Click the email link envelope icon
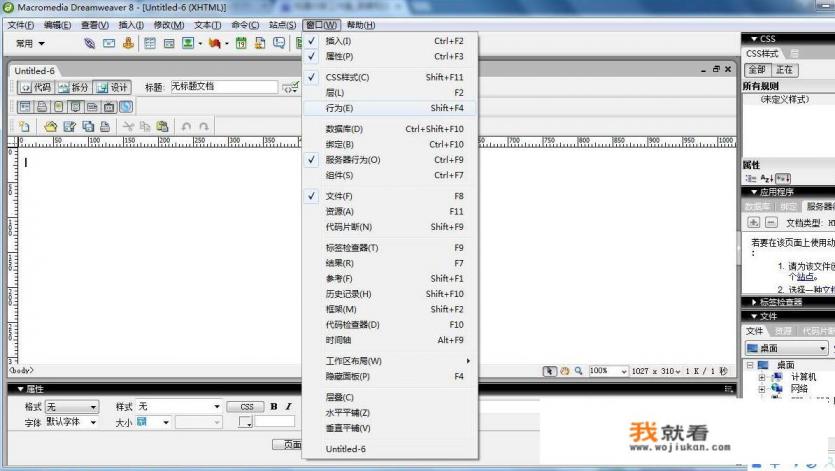 [x=109, y=44]
